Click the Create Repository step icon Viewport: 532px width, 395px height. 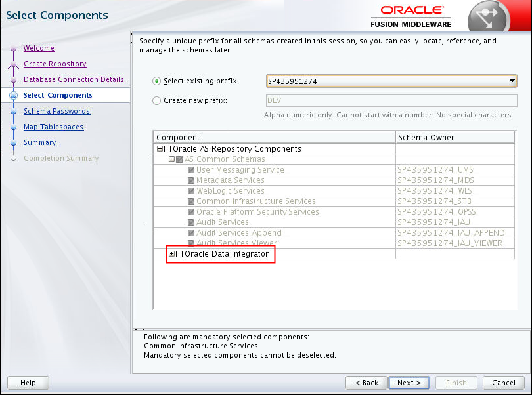click(x=14, y=64)
